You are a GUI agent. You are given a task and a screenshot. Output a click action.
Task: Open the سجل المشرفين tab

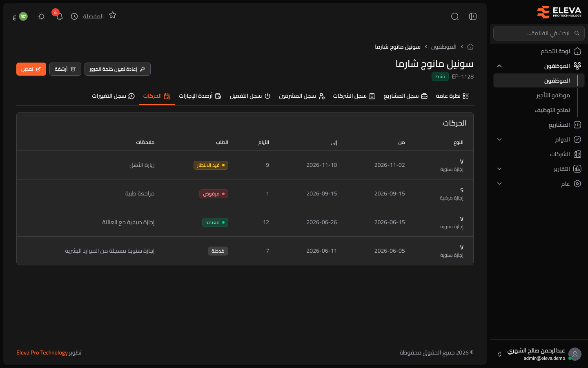pos(302,96)
